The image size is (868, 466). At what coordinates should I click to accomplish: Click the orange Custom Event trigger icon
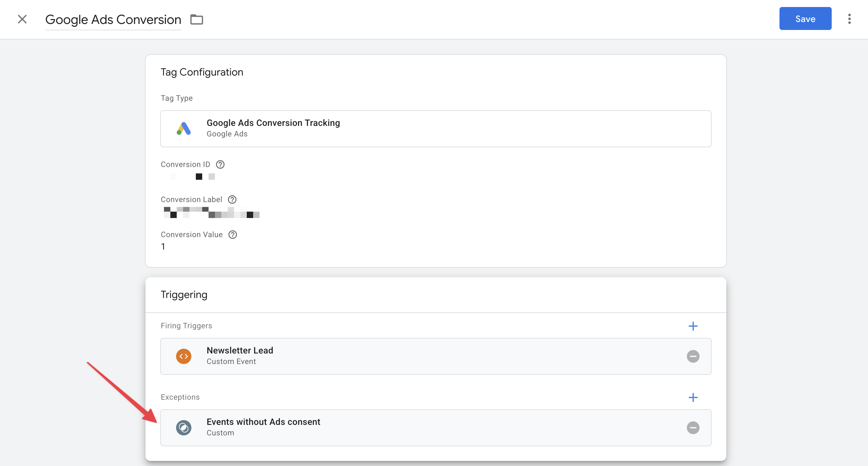tap(184, 356)
